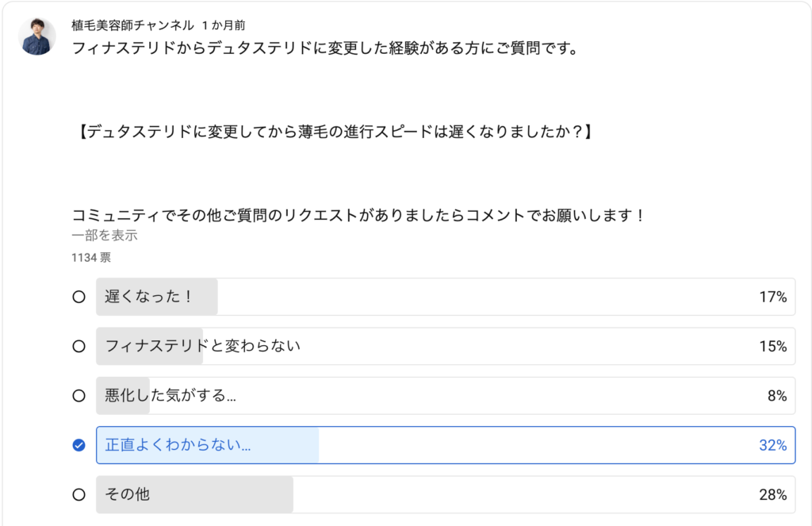Open the post timestamp 1か月前
The width and height of the screenshot is (812, 526).
[x=224, y=25]
